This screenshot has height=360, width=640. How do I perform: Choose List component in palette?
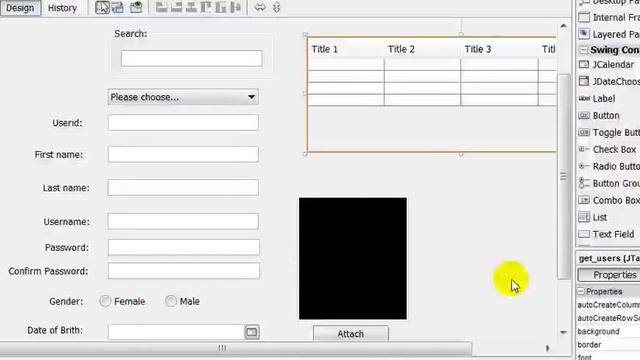coord(593,217)
